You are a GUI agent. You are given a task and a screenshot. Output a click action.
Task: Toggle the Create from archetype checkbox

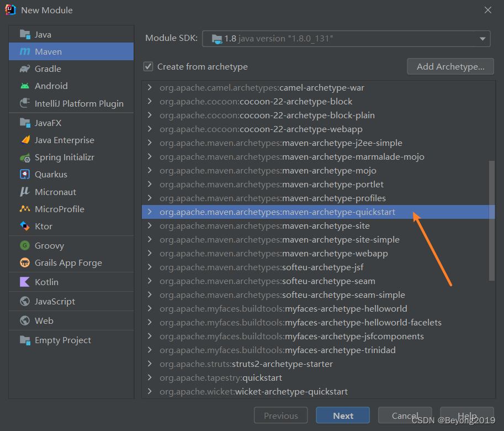pos(148,66)
